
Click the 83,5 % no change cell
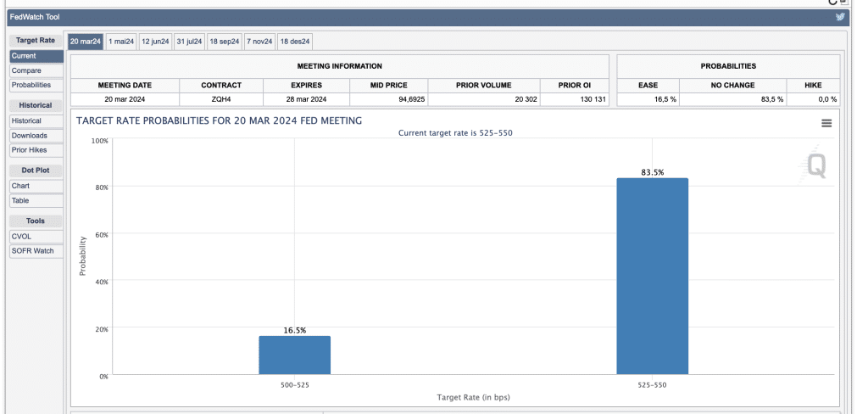tap(733, 100)
